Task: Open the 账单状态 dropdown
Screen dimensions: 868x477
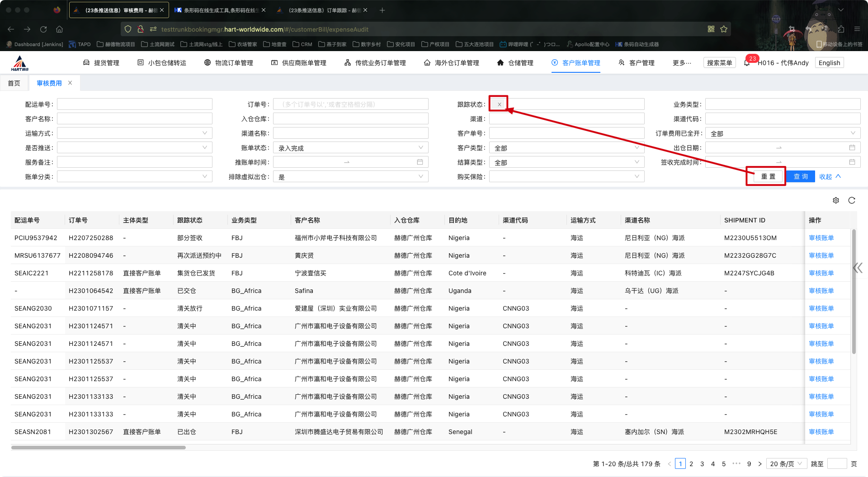Action: click(x=350, y=148)
